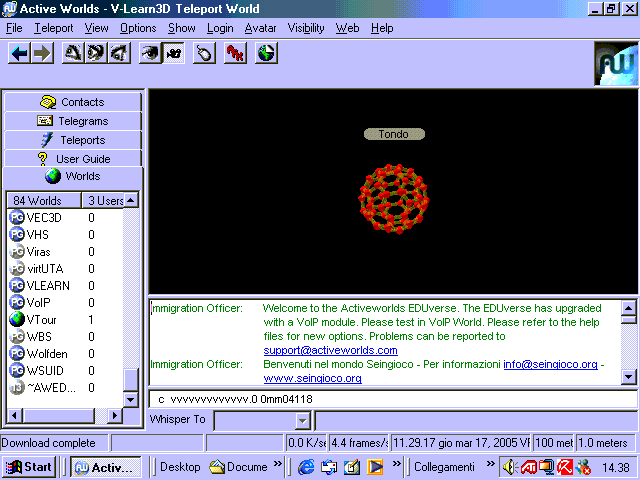Click the whisper message text field
The image size is (640, 480).
(x=476, y=420)
